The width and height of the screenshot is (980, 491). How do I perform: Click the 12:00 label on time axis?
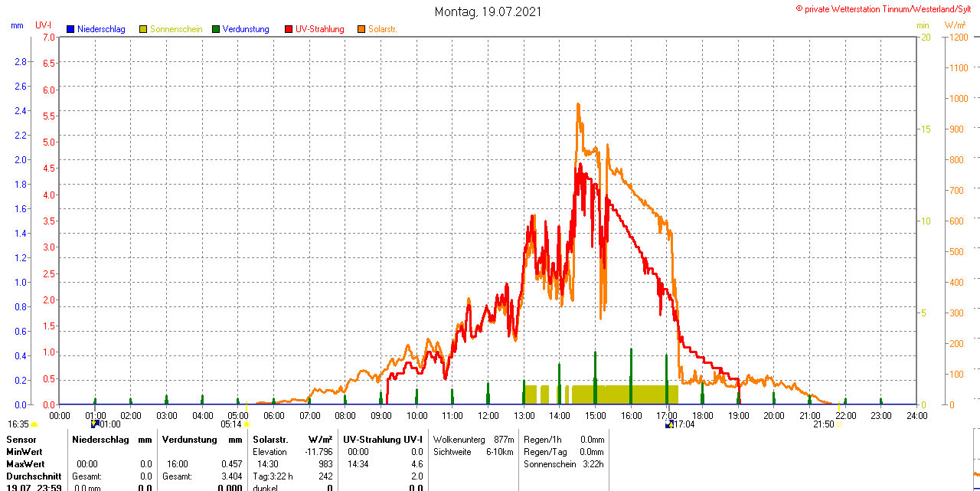488,415
